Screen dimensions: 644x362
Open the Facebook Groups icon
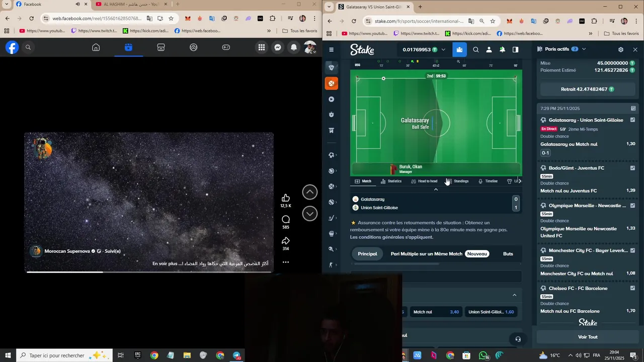194,47
